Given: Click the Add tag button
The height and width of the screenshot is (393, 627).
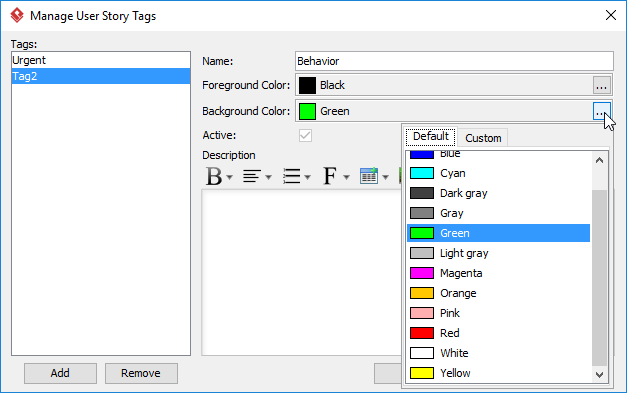Looking at the screenshot, I should point(60,373).
